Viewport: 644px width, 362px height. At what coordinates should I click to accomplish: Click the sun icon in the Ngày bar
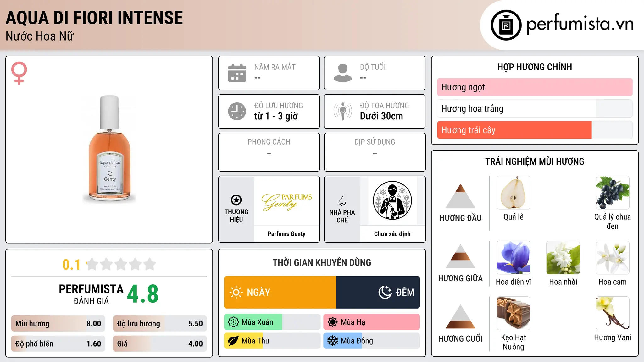pyautogui.click(x=236, y=292)
